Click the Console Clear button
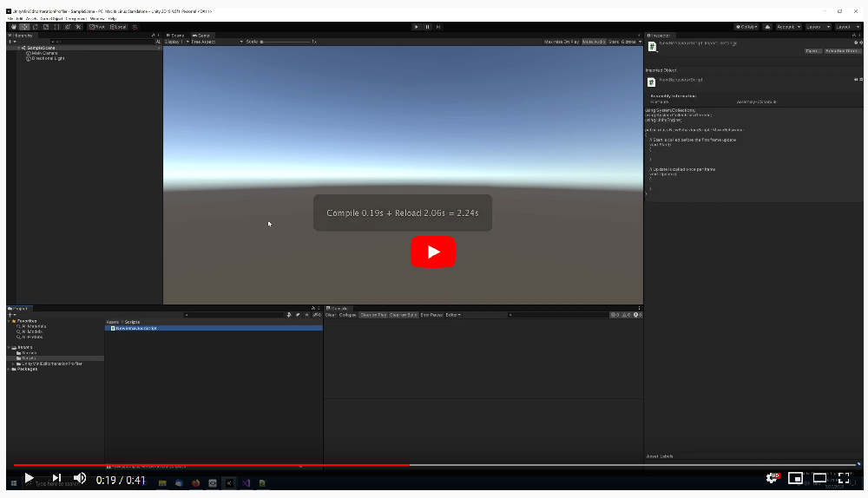Viewport: 868px width, 498px height. coord(331,315)
